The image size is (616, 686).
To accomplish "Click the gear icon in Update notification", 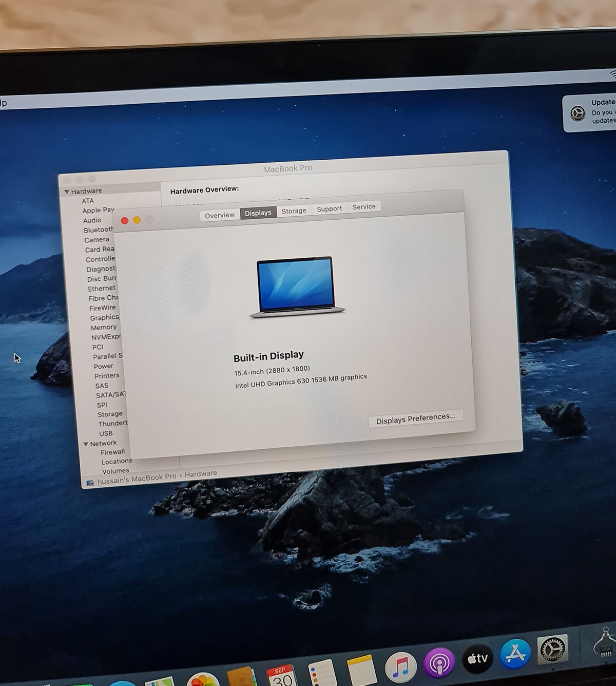I will pyautogui.click(x=577, y=113).
